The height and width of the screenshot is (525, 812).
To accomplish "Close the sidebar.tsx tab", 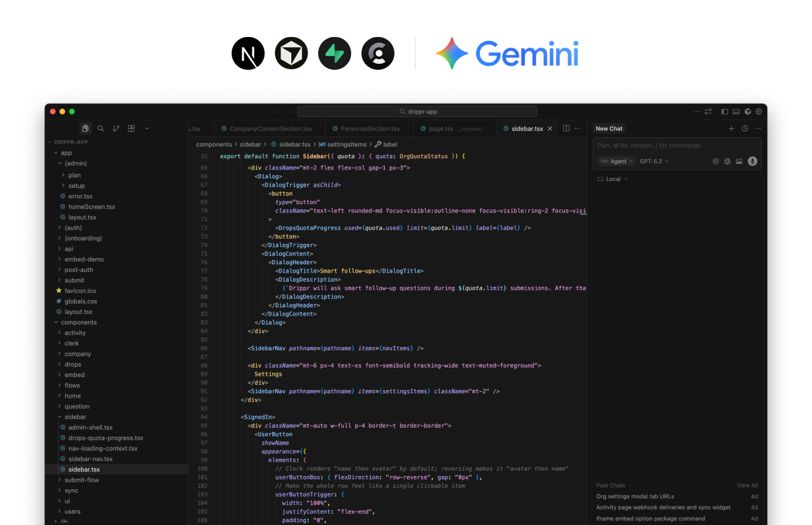I will [550, 128].
